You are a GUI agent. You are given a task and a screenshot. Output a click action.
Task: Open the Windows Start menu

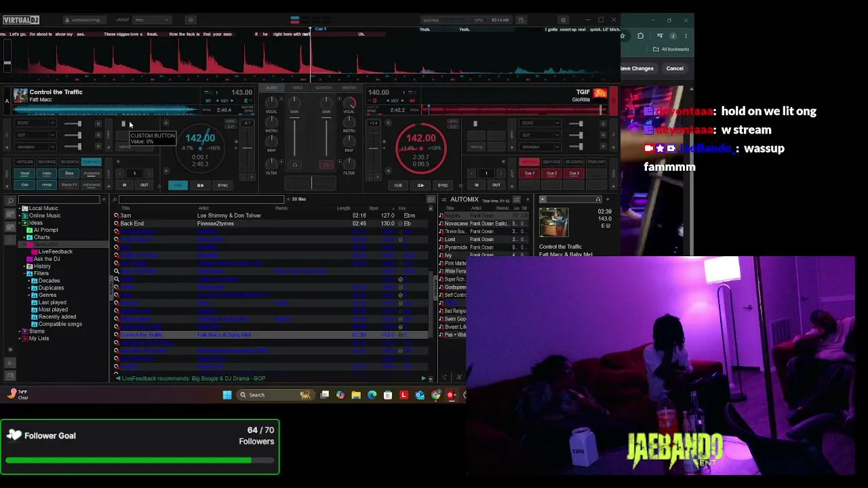(x=227, y=395)
